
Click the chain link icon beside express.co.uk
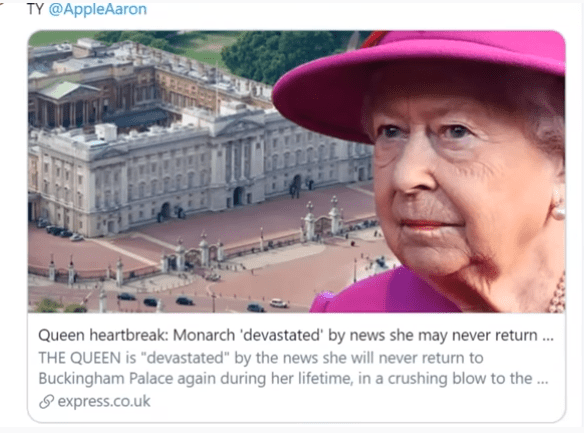point(47,401)
